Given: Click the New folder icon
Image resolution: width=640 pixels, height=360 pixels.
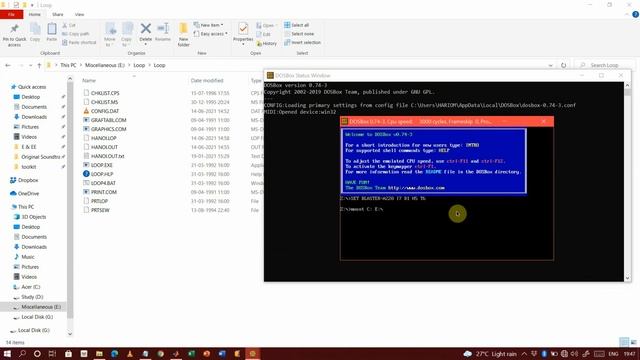Looking at the screenshot, I should click(184, 35).
